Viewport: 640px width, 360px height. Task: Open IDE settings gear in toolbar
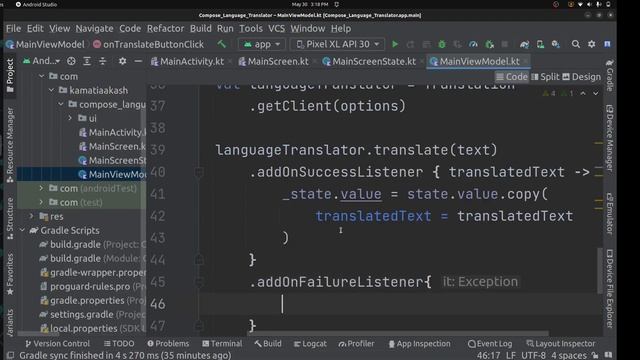click(x=591, y=44)
